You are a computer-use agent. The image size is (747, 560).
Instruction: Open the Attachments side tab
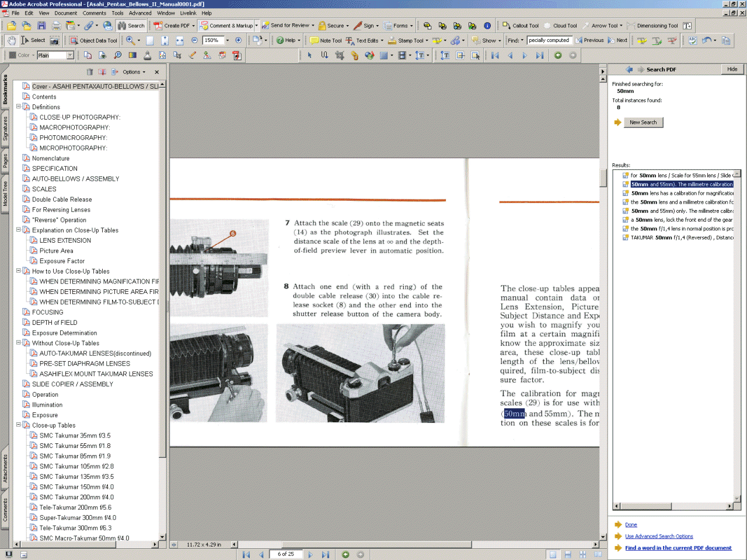tap(5, 468)
